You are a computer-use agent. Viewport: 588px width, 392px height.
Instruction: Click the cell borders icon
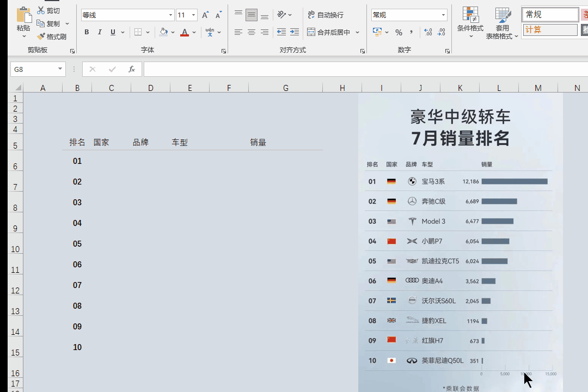point(138,32)
